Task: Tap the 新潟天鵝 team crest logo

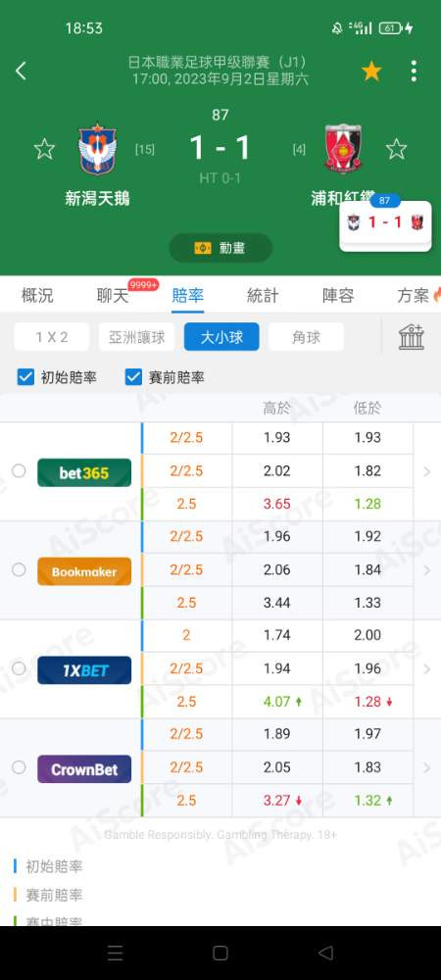Action: 97,148
